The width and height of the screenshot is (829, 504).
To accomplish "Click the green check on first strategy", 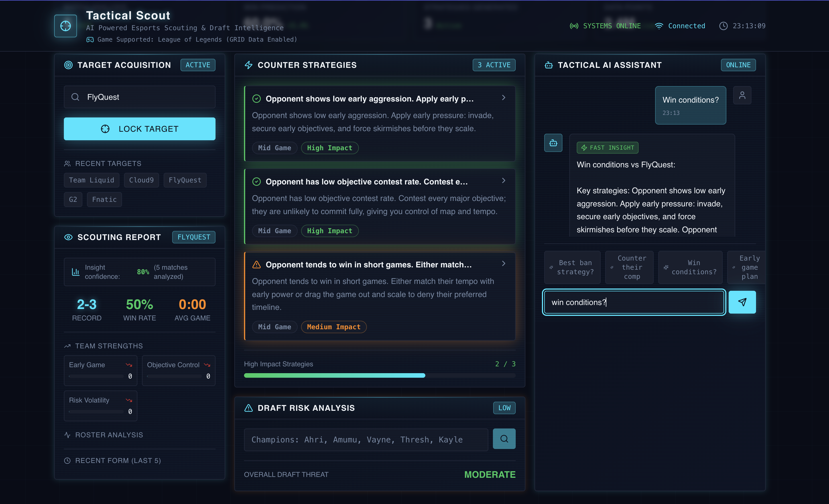I will [x=256, y=99].
